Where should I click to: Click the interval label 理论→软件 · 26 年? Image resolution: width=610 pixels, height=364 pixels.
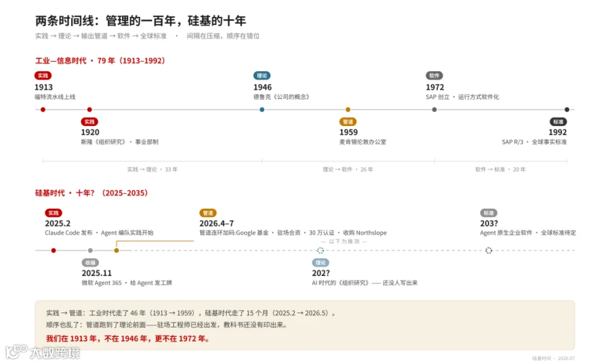348,169
